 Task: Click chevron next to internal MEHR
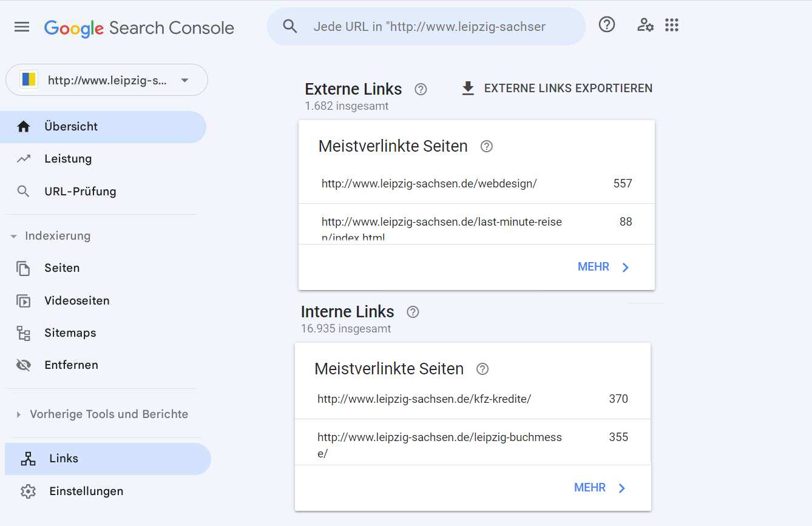pos(621,488)
